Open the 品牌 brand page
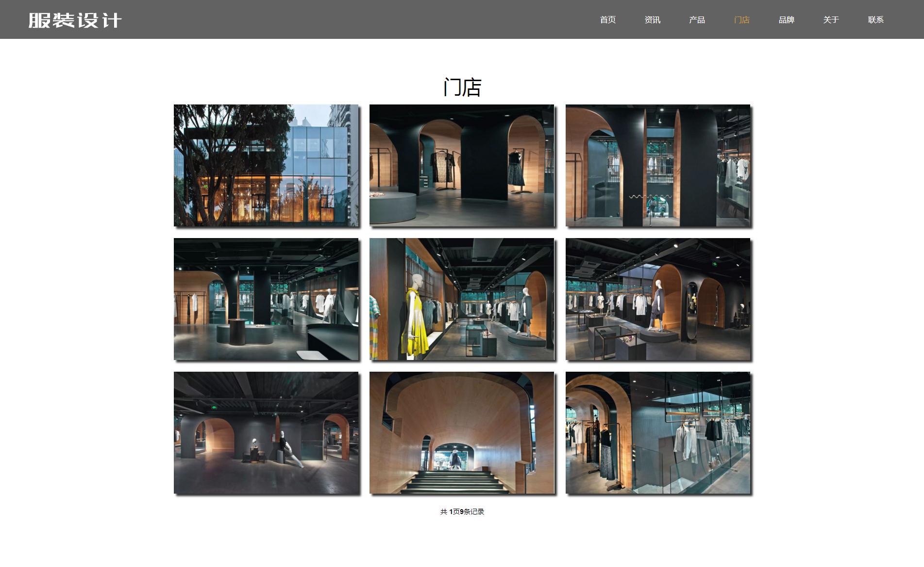This screenshot has height=567, width=924. point(786,20)
